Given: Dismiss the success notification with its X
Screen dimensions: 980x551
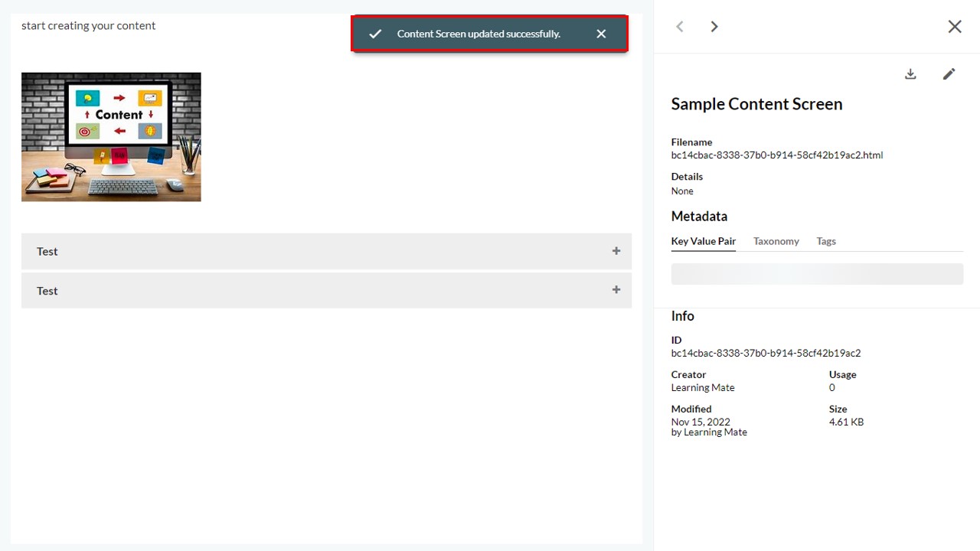Looking at the screenshot, I should click(x=601, y=34).
